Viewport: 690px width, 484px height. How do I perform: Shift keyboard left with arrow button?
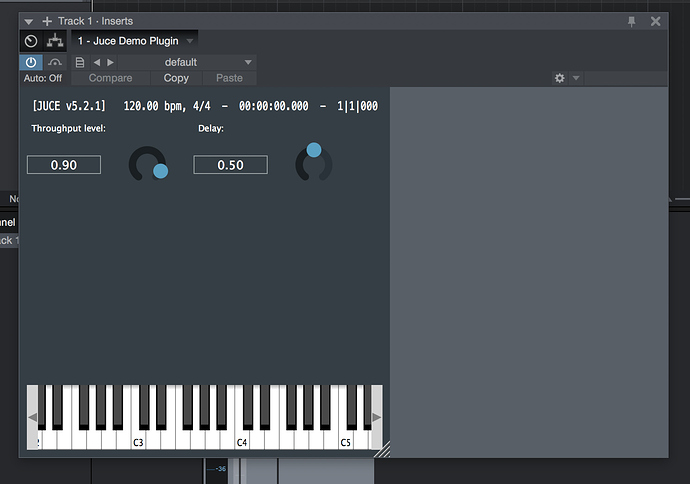click(x=32, y=417)
